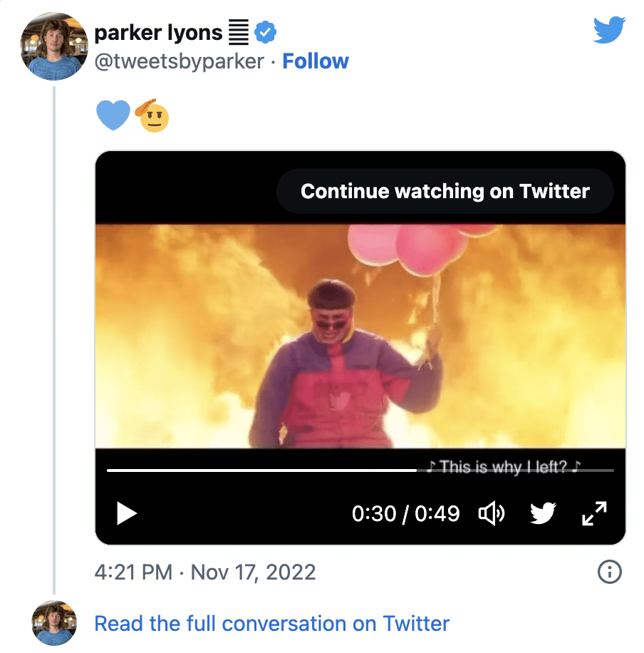The height and width of the screenshot is (653, 644).
Task: Open Read the full conversation on Twitter
Action: (273, 623)
